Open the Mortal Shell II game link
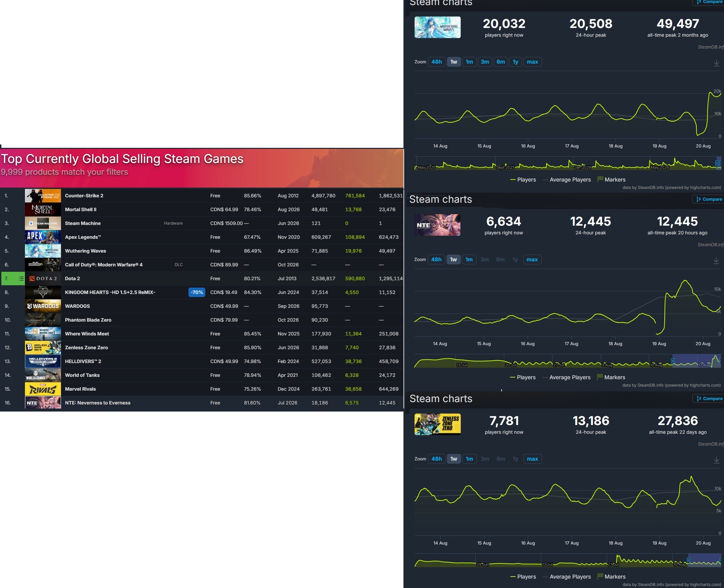 (x=81, y=210)
